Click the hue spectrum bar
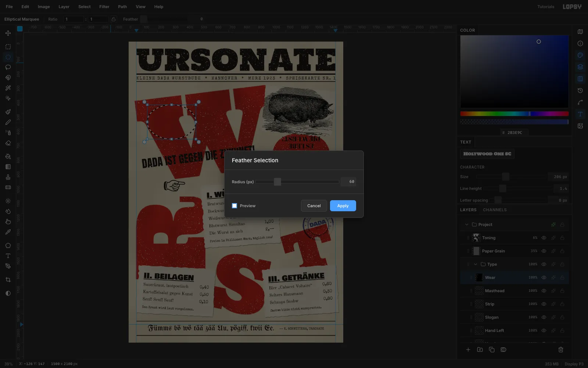This screenshot has height=368, width=588. [514, 114]
